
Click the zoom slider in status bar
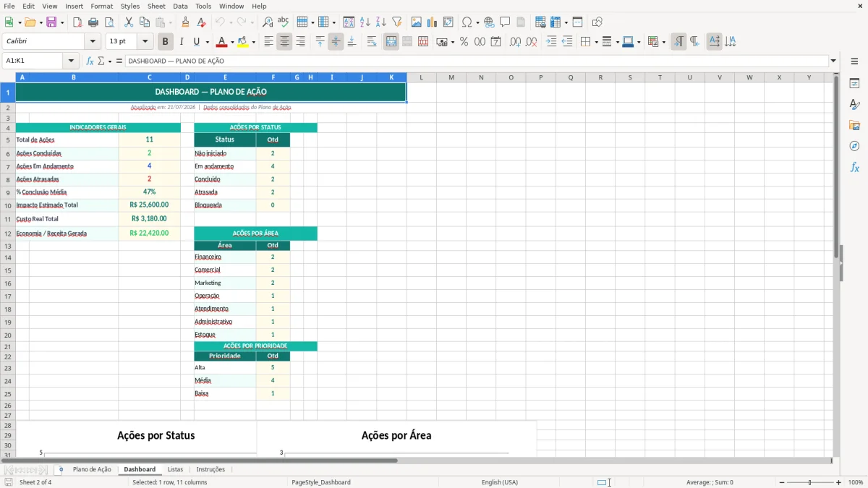tap(809, 482)
